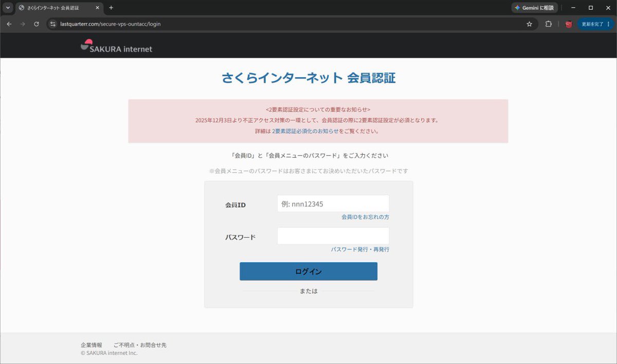
Task: Maximize the browser window
Action: pos(591,8)
